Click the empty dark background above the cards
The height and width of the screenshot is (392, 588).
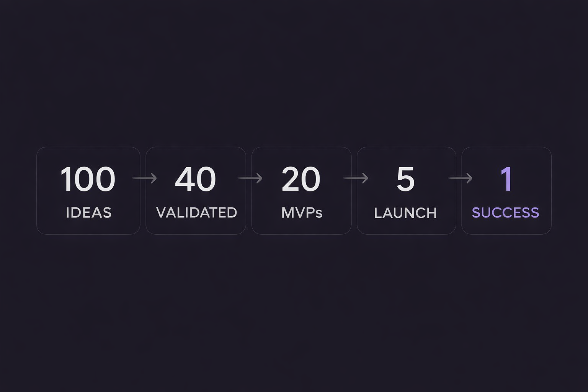[x=294, y=77]
